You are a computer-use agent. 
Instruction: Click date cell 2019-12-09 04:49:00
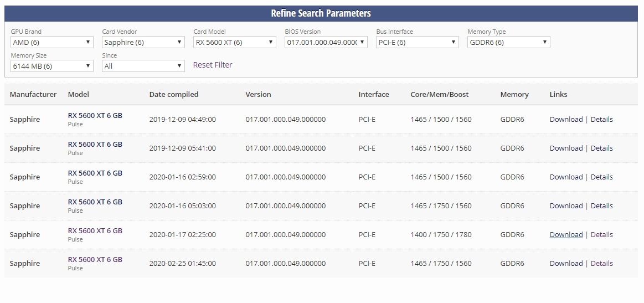pos(182,119)
